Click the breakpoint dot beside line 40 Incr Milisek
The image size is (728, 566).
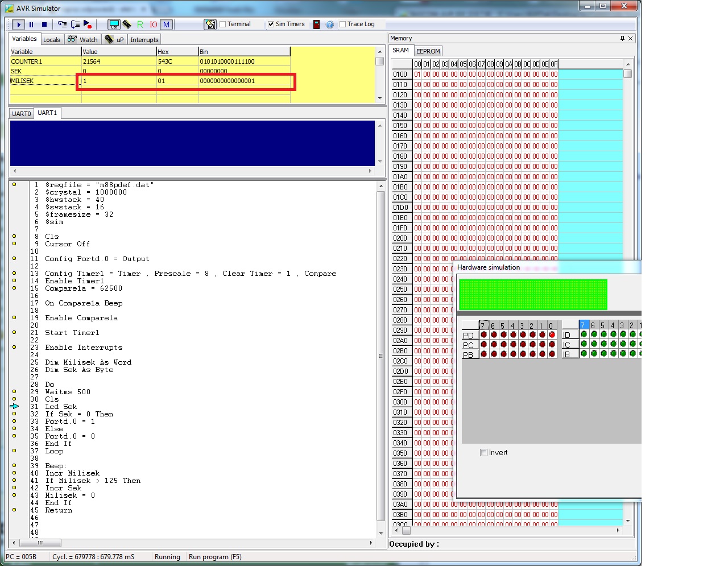[x=14, y=473]
